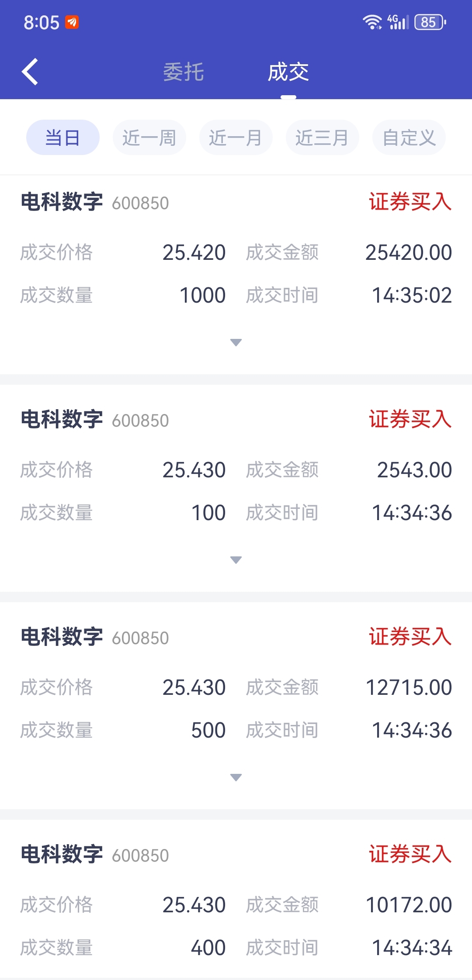Tap the back arrow icon
Viewport: 472px width, 980px height.
[x=30, y=72]
